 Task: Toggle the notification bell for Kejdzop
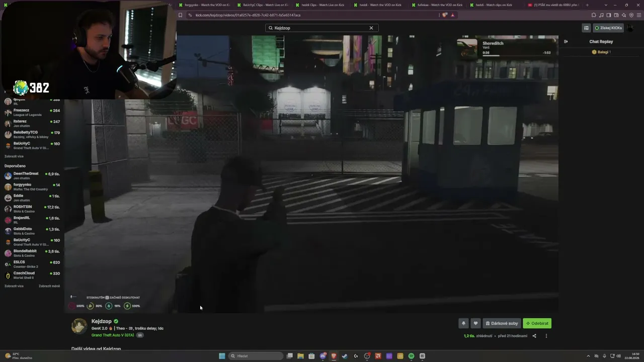pos(463,323)
